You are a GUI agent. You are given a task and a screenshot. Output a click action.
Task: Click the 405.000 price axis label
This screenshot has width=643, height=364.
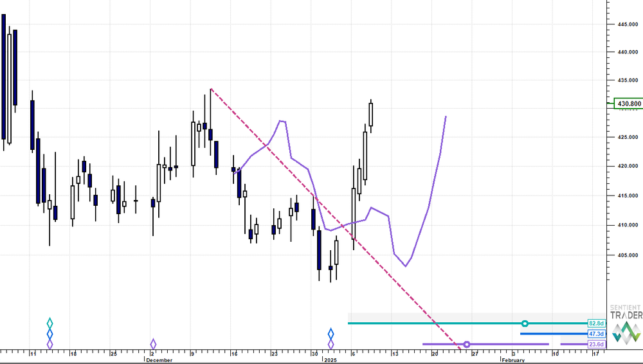(x=628, y=255)
